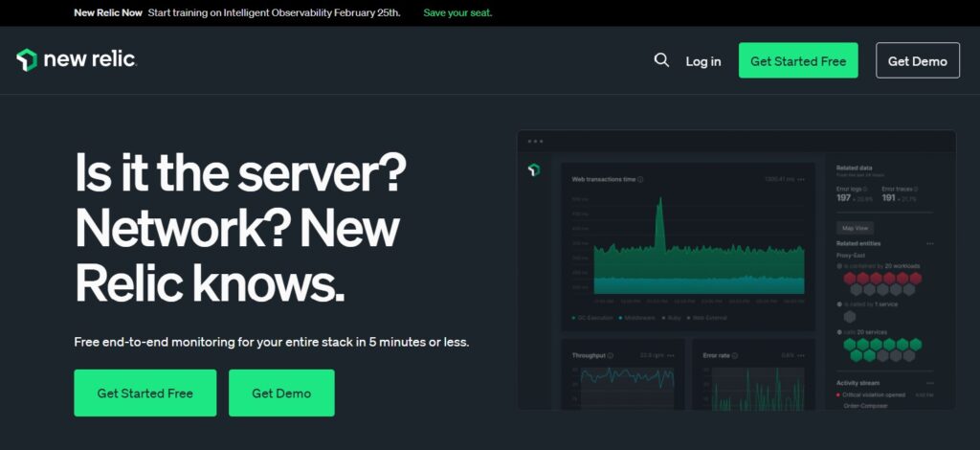Click info icon next to Error traces
980x450 pixels.
click(x=916, y=188)
